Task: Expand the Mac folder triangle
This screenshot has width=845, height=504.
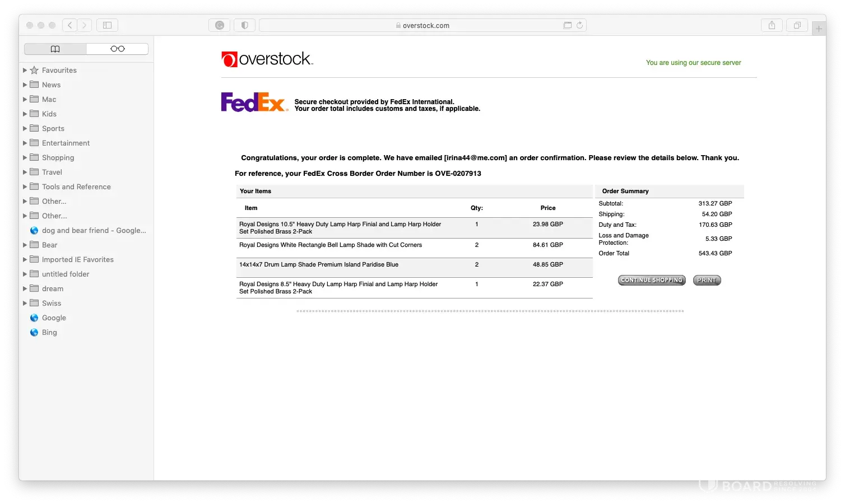Action: (25, 99)
